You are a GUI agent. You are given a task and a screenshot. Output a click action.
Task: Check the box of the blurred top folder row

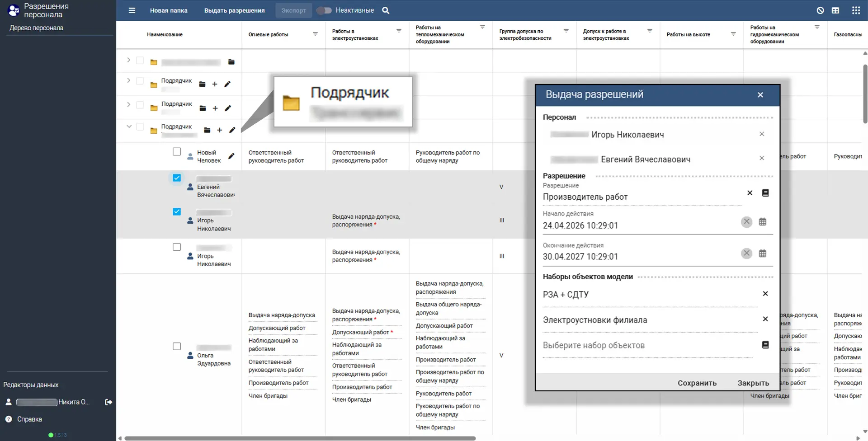[140, 60]
